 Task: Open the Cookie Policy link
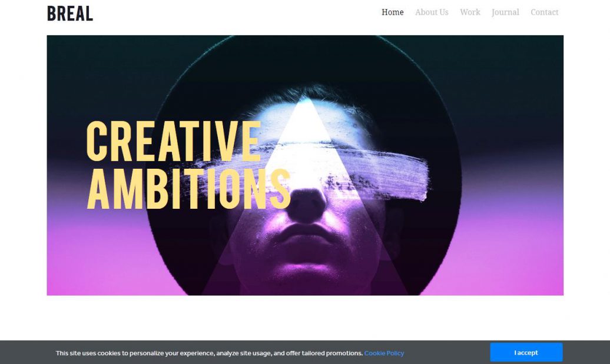click(384, 353)
